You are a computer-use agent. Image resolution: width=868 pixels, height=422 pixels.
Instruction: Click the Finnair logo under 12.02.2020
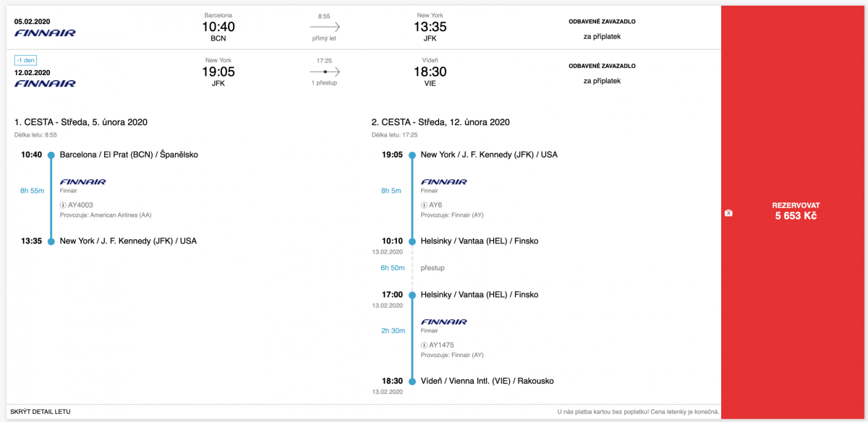[x=45, y=83]
